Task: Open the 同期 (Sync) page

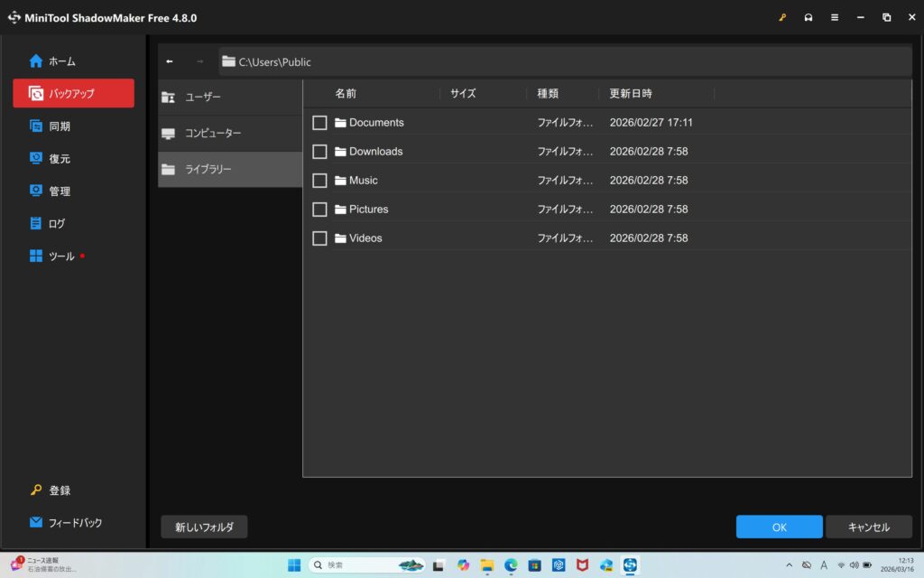Action: pos(59,126)
